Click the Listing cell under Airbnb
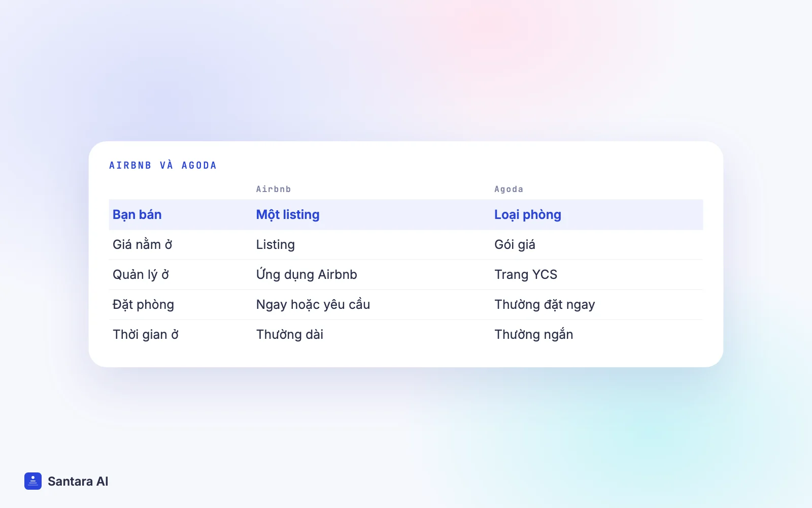The image size is (812, 508). (276, 244)
